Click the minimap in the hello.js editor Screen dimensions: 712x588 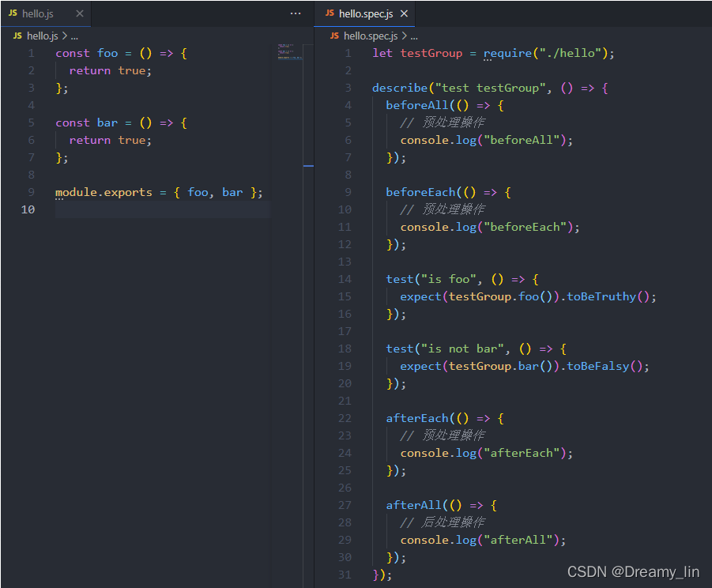(290, 51)
